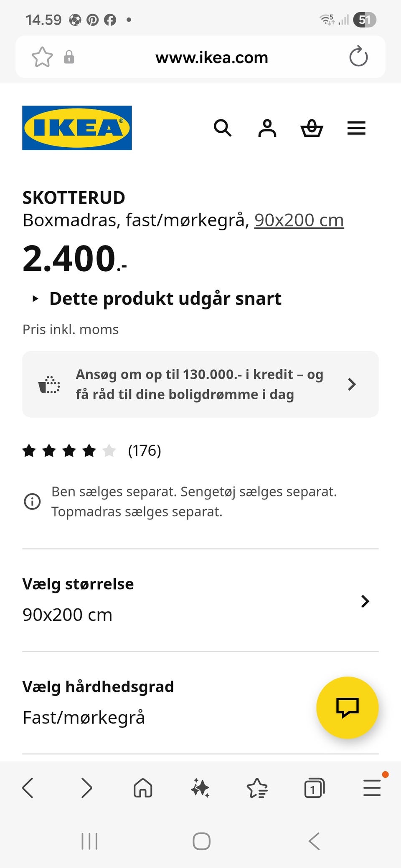
Task: Bookmark page with address bar star
Action: pos(42,57)
